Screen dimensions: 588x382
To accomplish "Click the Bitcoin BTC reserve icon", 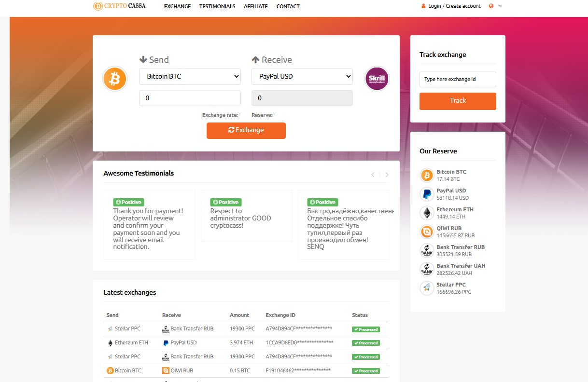I will (x=427, y=175).
